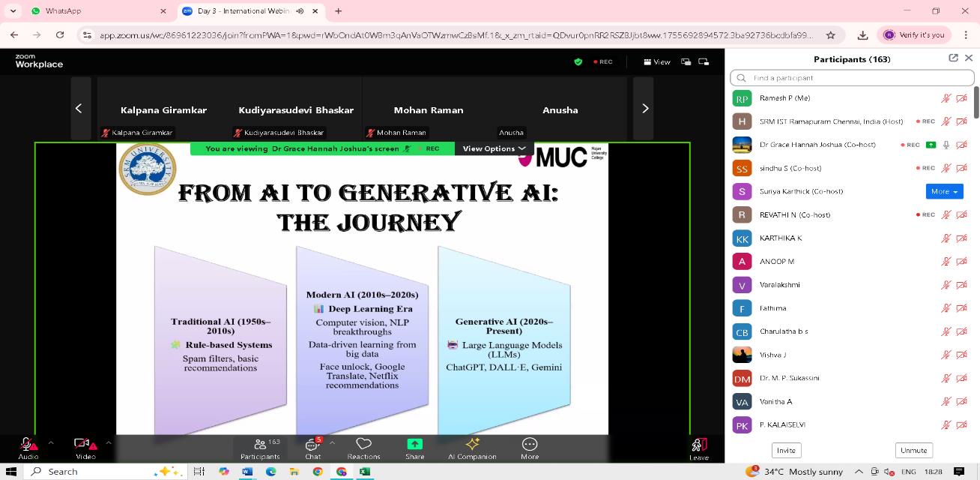Click muted mic icon for Varalakshmi
The width and height of the screenshot is (980, 480).
[x=946, y=284]
